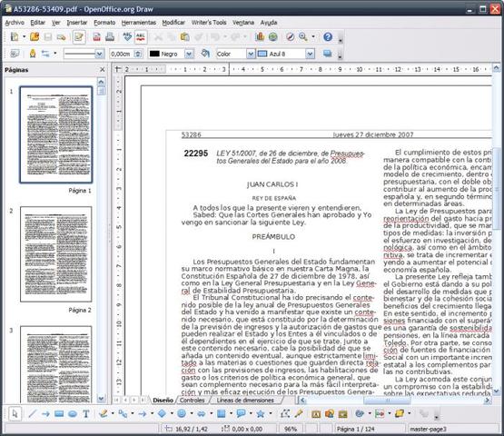The height and width of the screenshot is (436, 504).
Task: Select Página 2 thumbnail
Action: [x=56, y=254]
